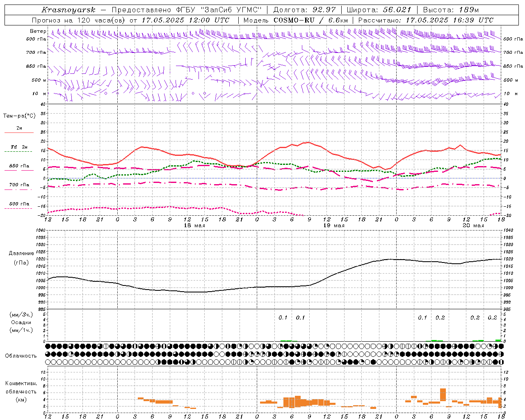Click the 'Конвективн.' convective cloud label
Image resolution: width=525 pixels, height=420 pixels.
[x=21, y=383]
